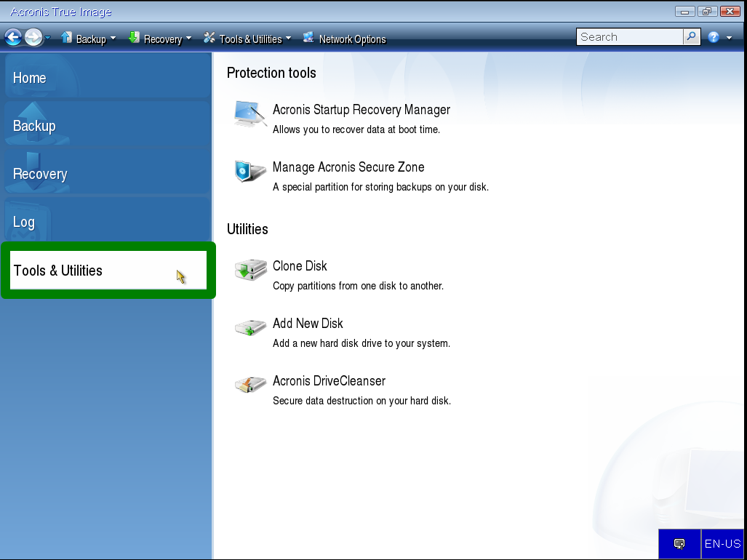Expand the navigation history dropdown arrow
Image resolution: width=747 pixels, height=560 pixels.
pos(48,38)
